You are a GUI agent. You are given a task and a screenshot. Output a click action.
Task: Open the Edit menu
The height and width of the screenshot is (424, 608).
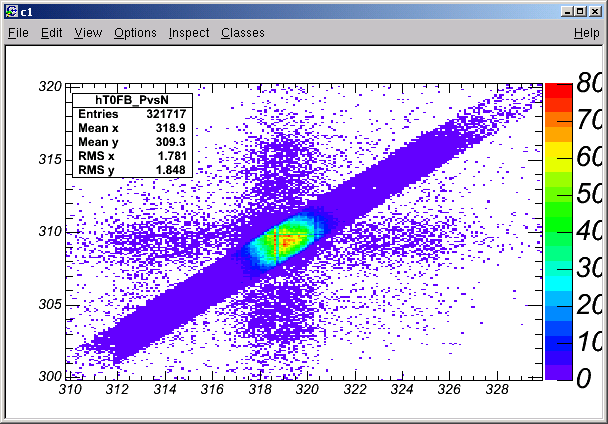(52, 33)
